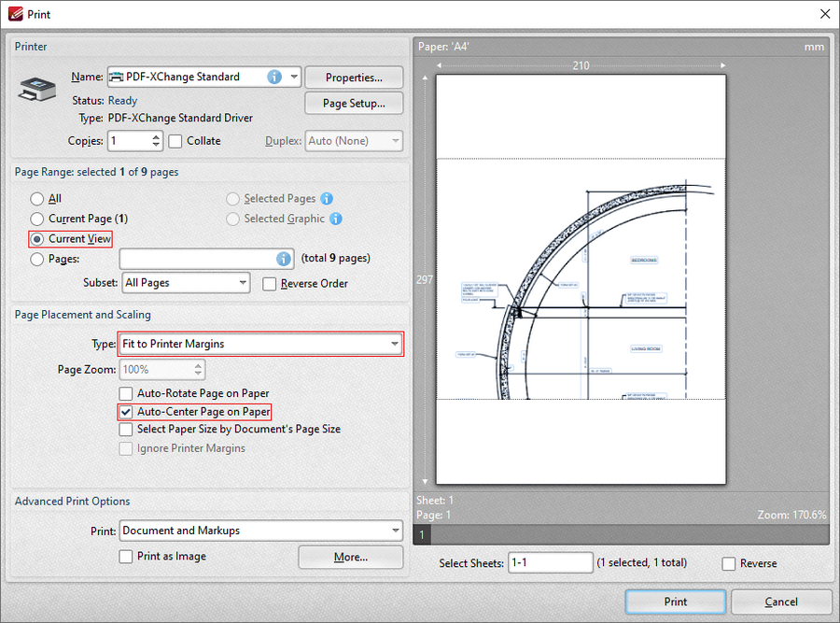Toggle the Reverse sheets checkbox
The width and height of the screenshot is (840, 623).
(729, 563)
